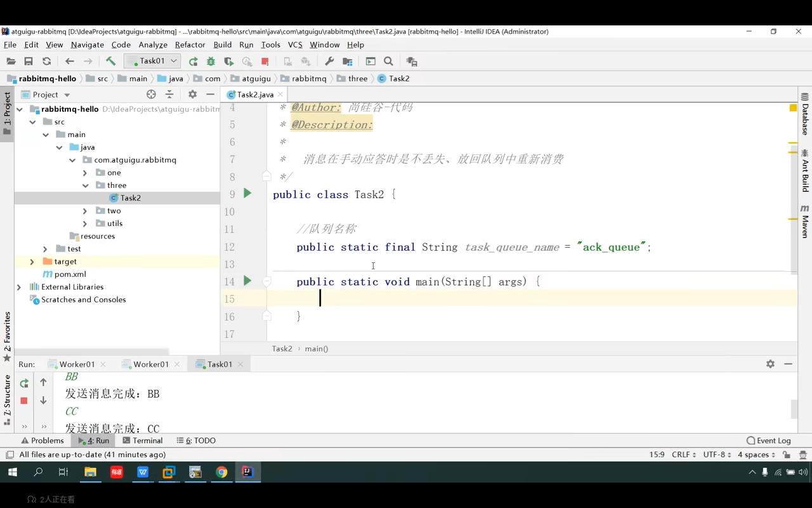Click the Save All toolbar icon
The image size is (812, 508).
[29, 62]
